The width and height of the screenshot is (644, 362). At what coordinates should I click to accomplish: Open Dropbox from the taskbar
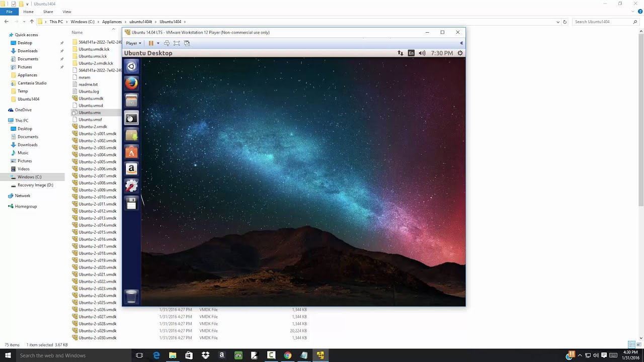(x=205, y=355)
